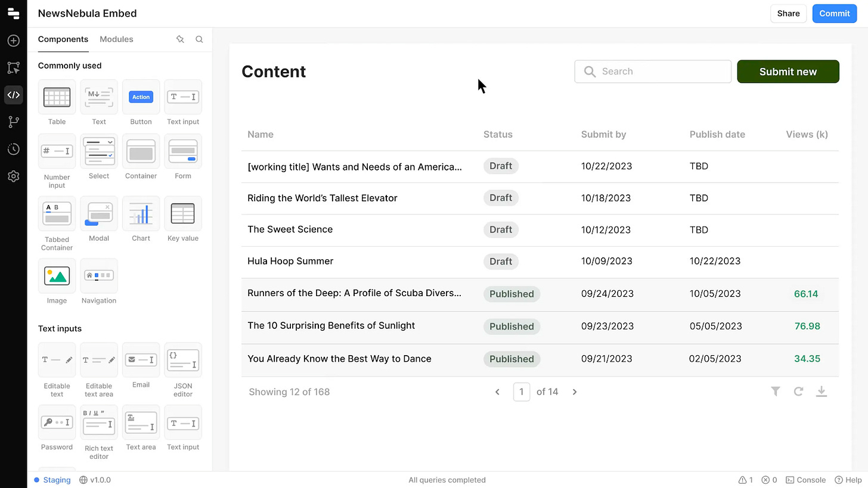
Task: Choose the Modal component icon
Action: point(99,213)
